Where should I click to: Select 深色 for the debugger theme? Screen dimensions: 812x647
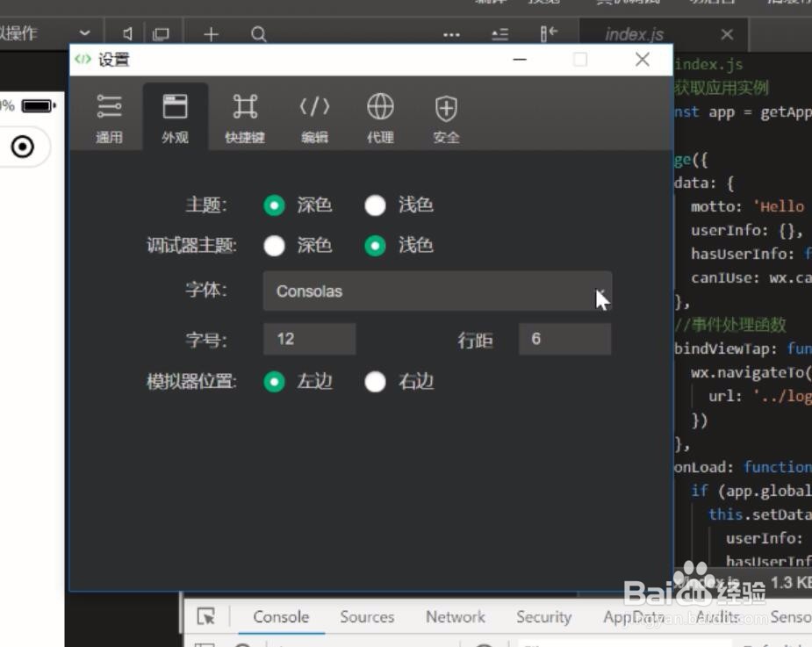coord(275,246)
